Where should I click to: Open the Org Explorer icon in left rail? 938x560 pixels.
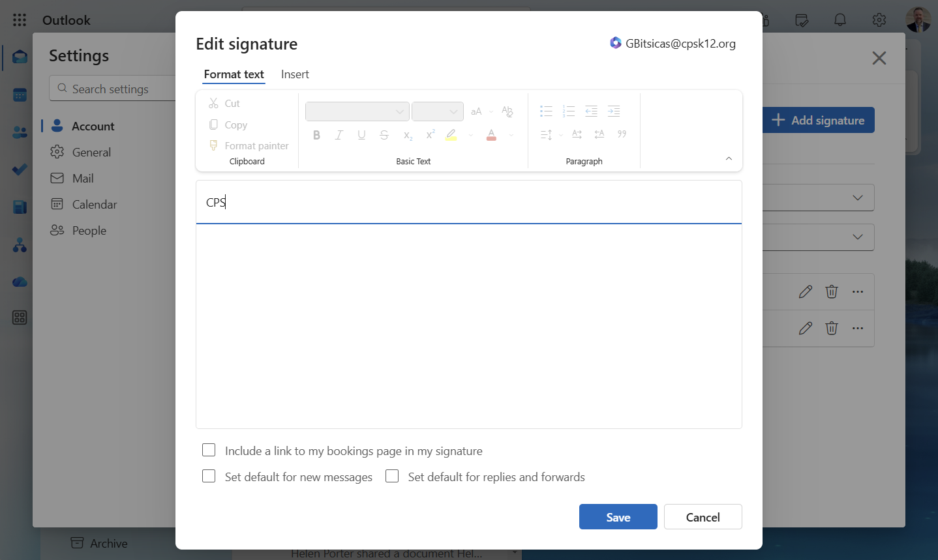[20, 245]
